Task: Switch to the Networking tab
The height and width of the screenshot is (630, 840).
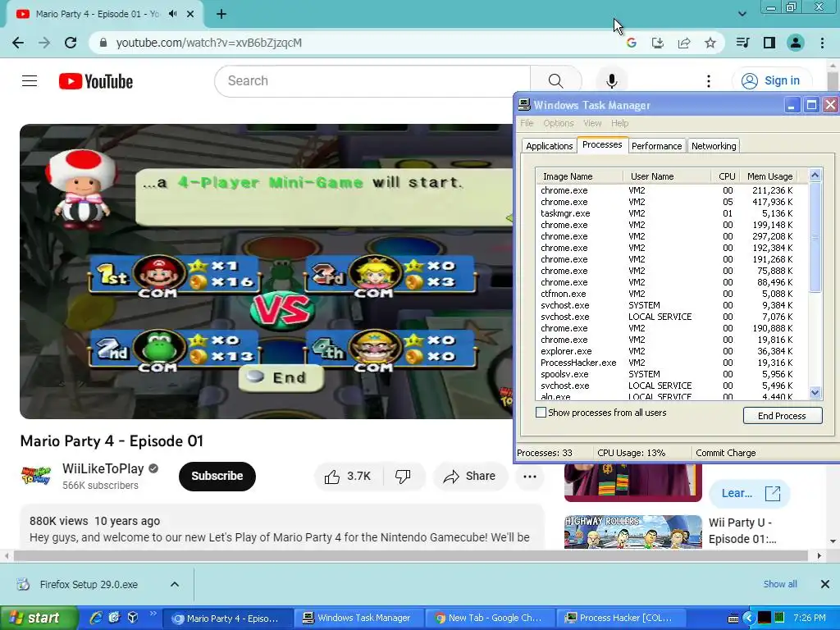Action: coord(714,146)
